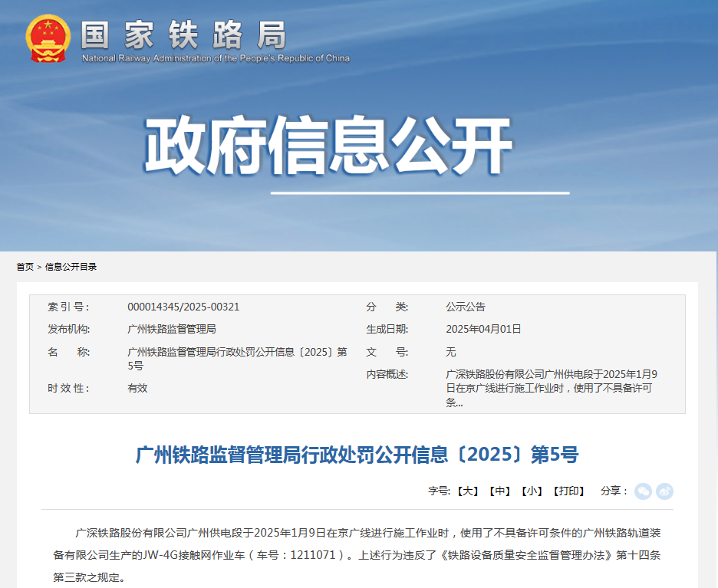Viewport: 718px width, 588px height.
Task: Set font size to 小
Action: 532,491
